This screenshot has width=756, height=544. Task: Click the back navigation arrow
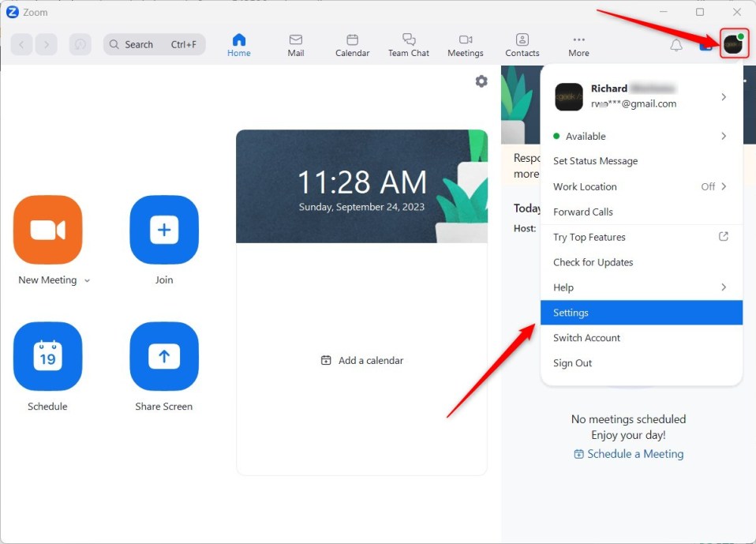(x=21, y=44)
